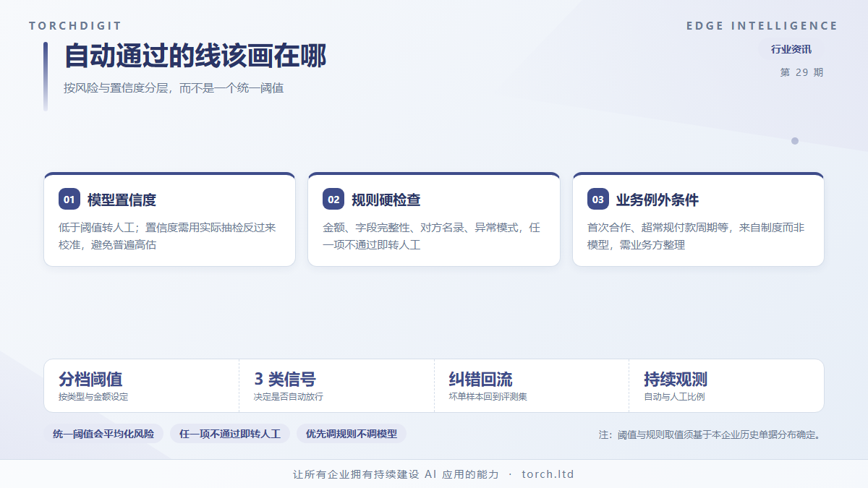This screenshot has width=868, height=488.
Task: Click the subtitle 按风险与置信度分层，而不是一个统一阈值
Action: [174, 88]
